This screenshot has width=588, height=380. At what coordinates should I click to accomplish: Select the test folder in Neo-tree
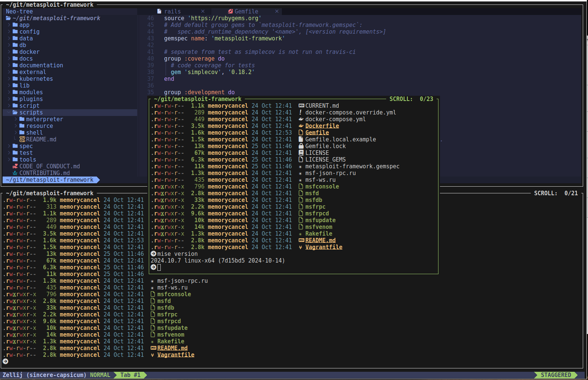click(26, 153)
